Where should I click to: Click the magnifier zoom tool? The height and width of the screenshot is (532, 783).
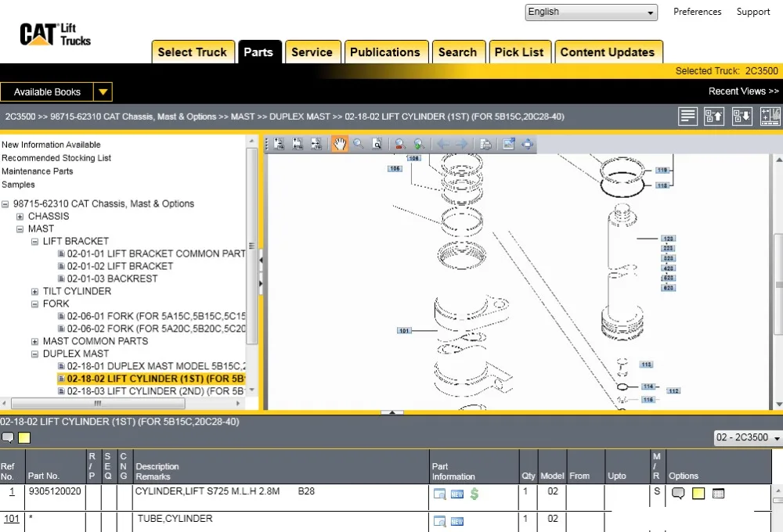(359, 144)
